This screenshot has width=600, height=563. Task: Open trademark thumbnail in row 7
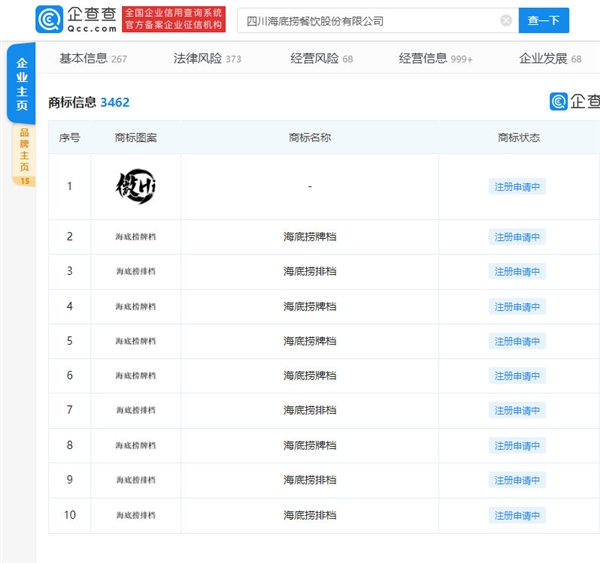point(136,410)
